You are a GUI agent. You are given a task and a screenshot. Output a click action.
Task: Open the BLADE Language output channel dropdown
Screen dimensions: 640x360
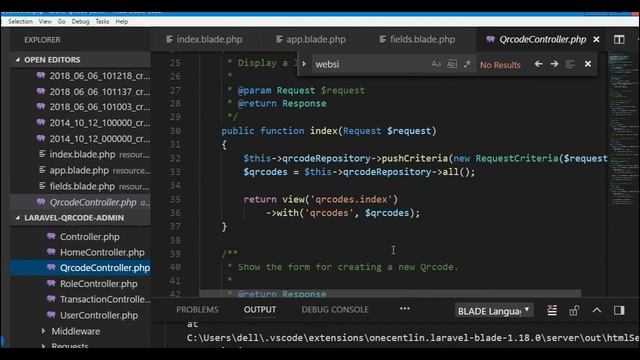pyautogui.click(x=494, y=311)
